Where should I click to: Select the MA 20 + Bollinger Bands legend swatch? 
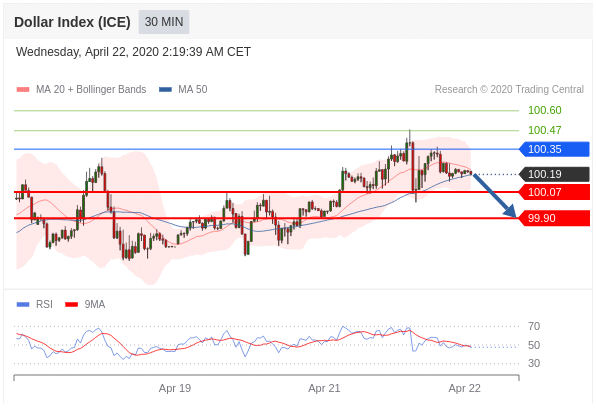coord(23,90)
